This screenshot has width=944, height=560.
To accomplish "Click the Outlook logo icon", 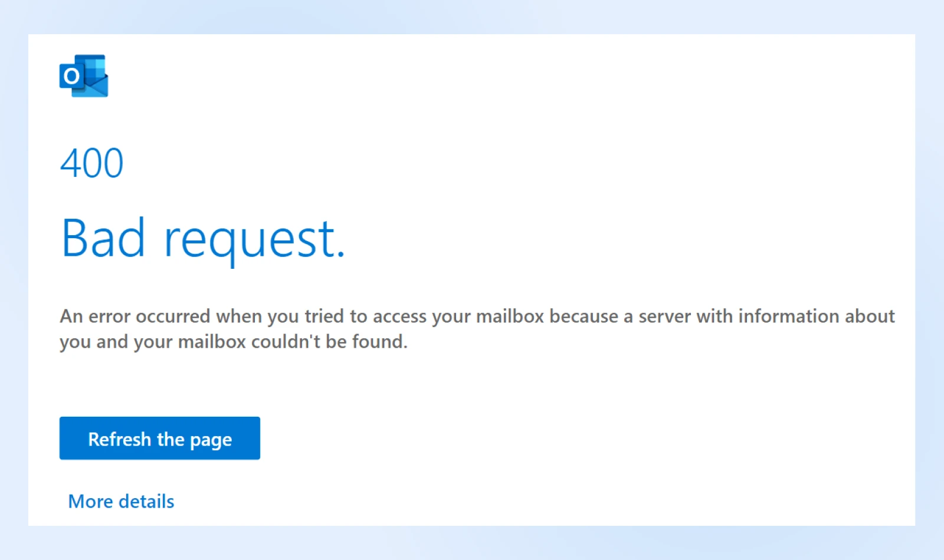I will [84, 76].
